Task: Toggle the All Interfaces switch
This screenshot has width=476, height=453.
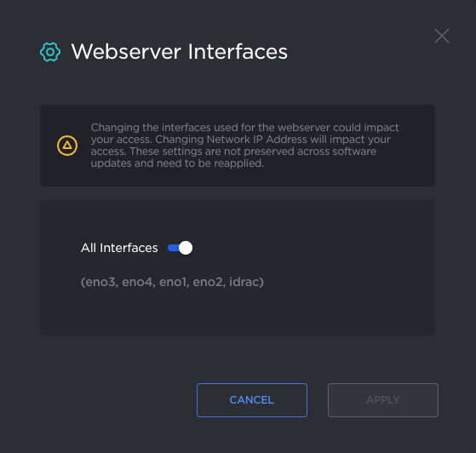Action: tap(180, 248)
